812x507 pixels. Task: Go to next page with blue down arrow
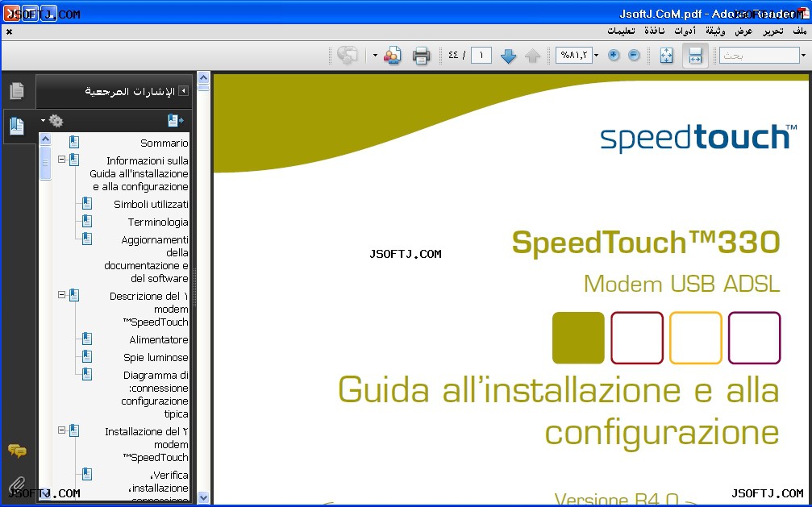(x=508, y=56)
